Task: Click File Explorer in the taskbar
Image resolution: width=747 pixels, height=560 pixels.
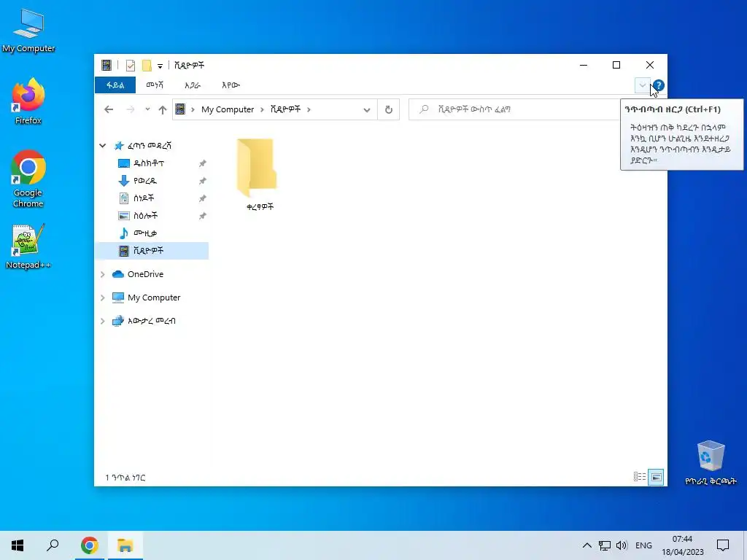Action: click(125, 545)
